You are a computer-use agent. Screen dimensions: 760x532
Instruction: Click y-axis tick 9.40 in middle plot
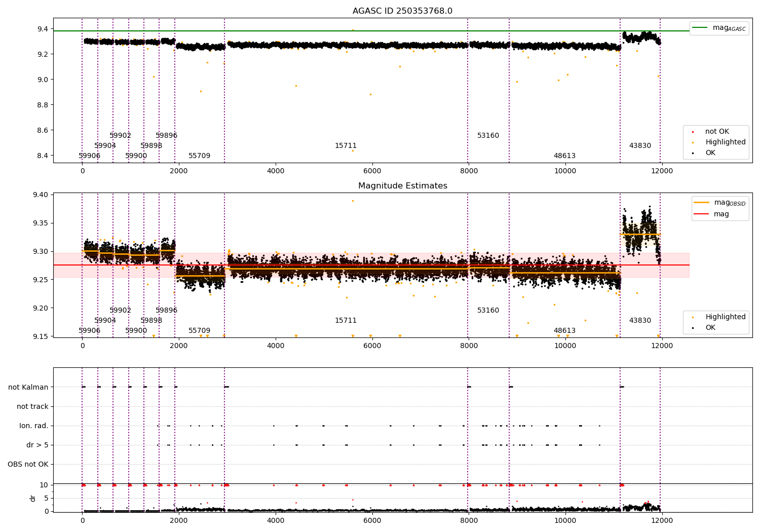pos(42,195)
